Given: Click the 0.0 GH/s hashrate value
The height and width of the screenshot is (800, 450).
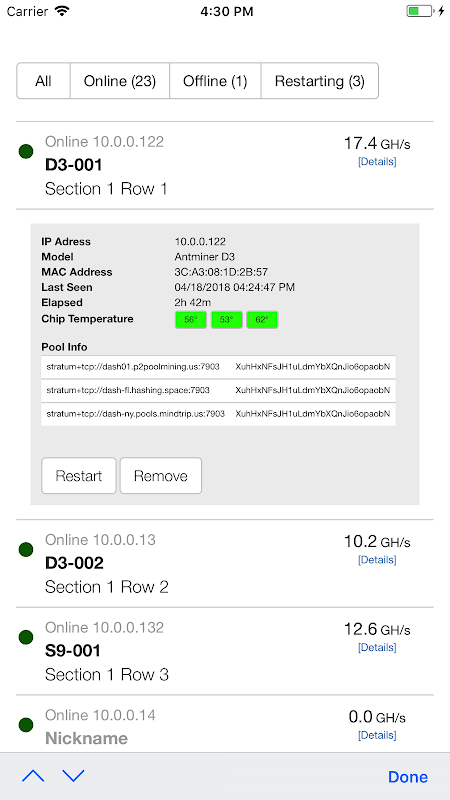Looking at the screenshot, I should [x=377, y=717].
